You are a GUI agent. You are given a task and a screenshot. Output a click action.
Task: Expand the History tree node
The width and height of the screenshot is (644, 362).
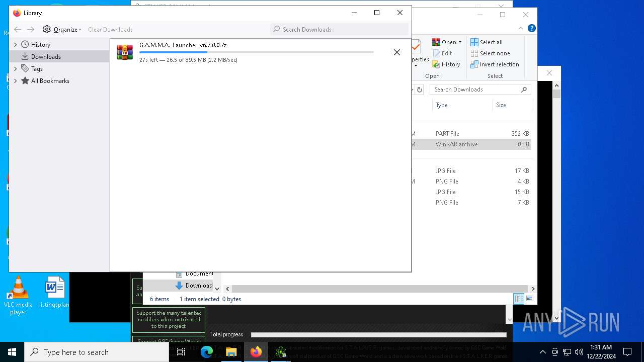(x=15, y=45)
